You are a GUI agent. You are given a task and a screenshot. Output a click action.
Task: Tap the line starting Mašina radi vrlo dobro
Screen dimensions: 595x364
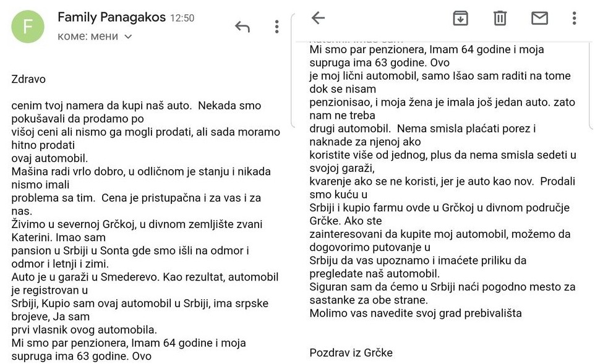pyautogui.click(x=141, y=171)
